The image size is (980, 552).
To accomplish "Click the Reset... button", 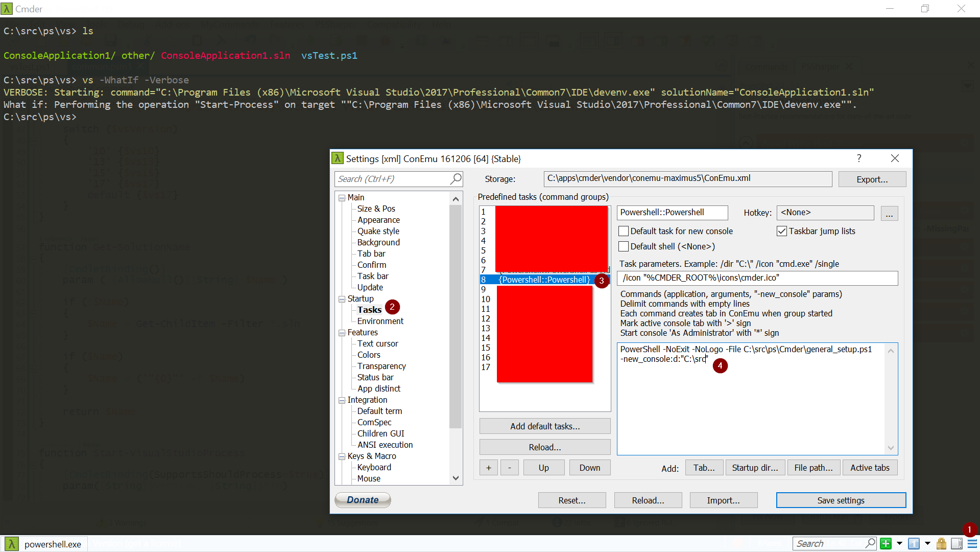I will tap(572, 500).
